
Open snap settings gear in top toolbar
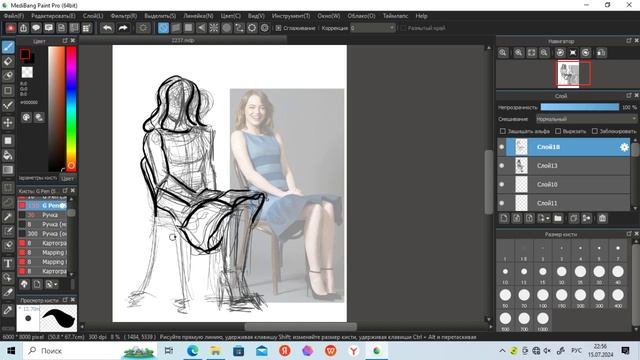(264, 28)
